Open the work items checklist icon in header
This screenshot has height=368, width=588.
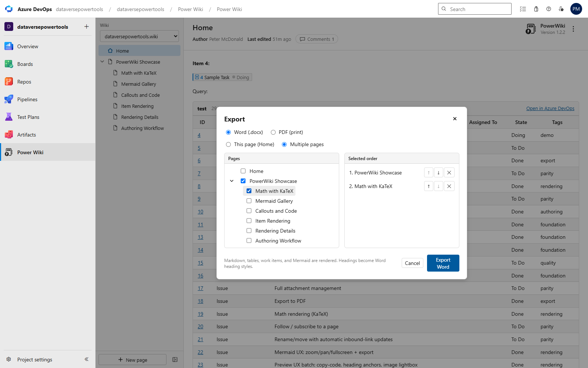point(523,9)
